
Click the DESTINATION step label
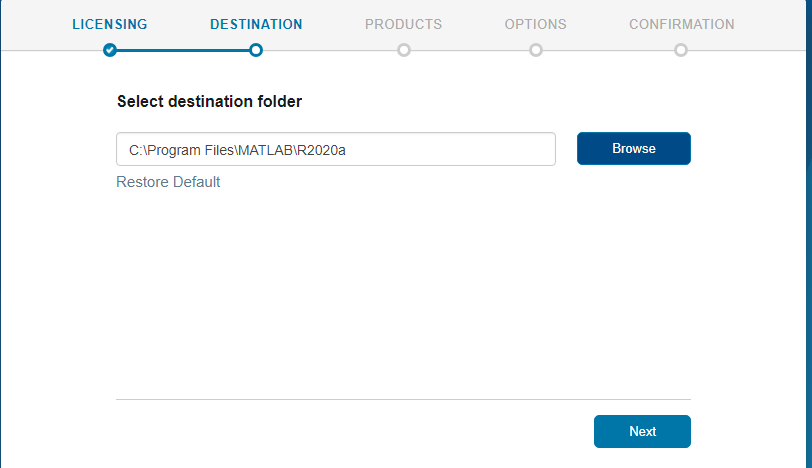(x=256, y=24)
